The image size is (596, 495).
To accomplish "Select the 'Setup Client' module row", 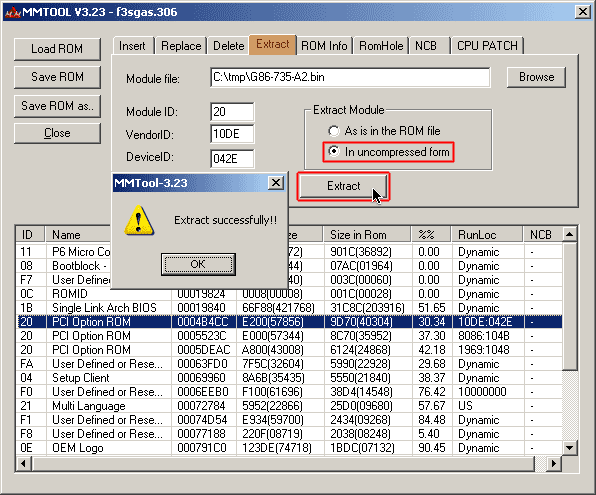I will click(x=289, y=378).
